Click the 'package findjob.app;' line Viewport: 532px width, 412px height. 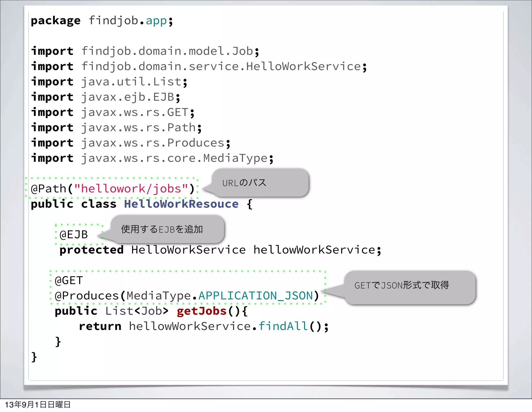pyautogui.click(x=102, y=21)
